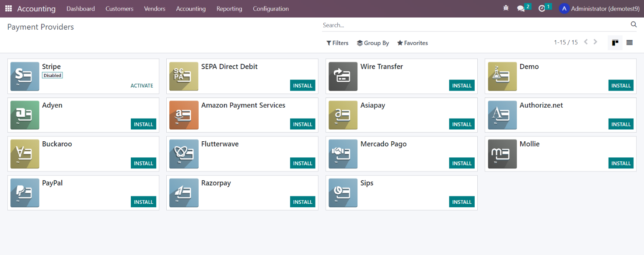Click the Wire Transfer provider logo
Image resolution: width=644 pixels, height=255 pixels.
tap(343, 77)
